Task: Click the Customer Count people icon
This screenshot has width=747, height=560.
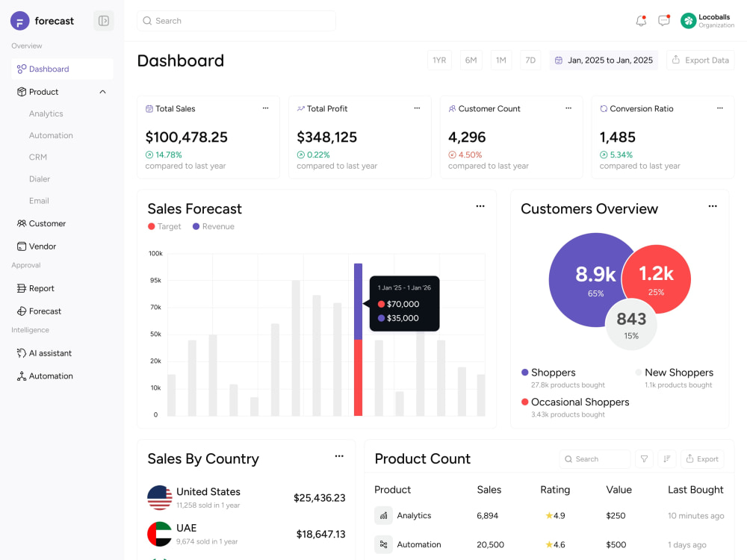Action: (452, 108)
